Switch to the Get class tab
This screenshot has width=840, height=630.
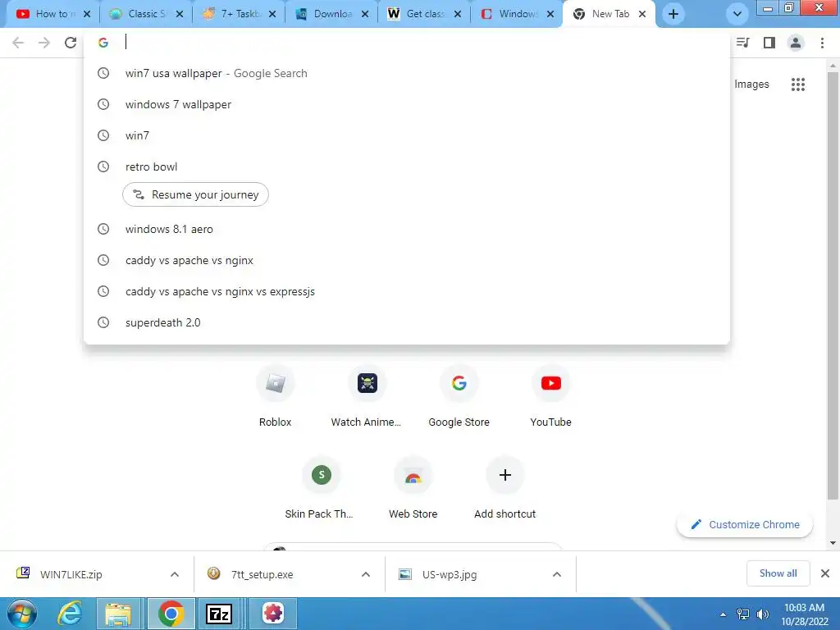coord(424,15)
